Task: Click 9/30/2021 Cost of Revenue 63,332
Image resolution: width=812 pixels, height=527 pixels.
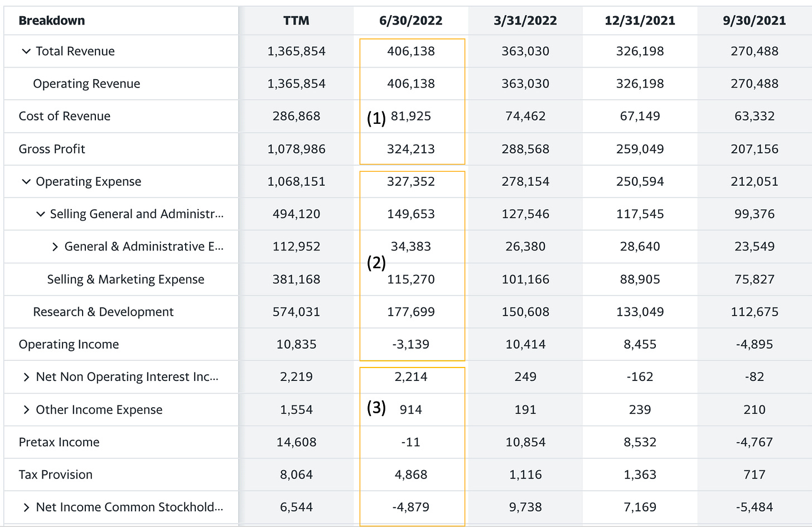Action: (x=755, y=116)
